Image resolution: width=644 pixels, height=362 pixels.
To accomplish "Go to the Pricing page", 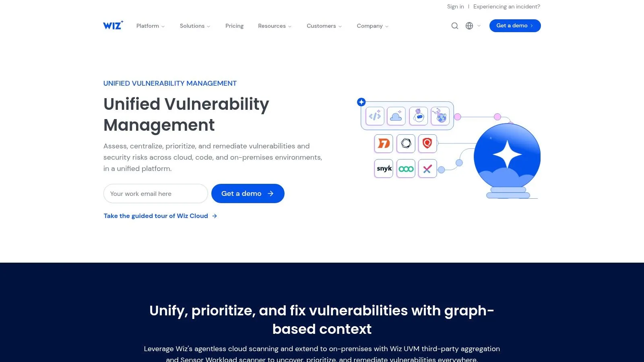I will (234, 26).
